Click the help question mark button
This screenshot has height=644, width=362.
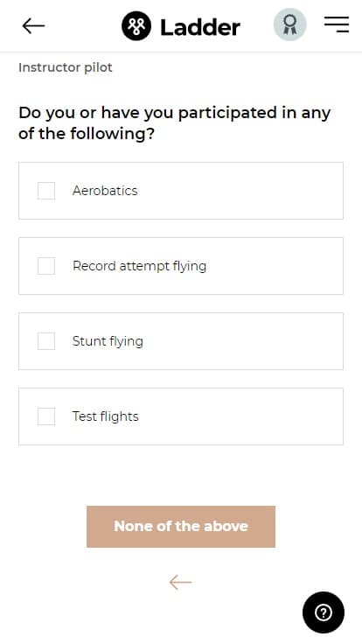(x=324, y=612)
